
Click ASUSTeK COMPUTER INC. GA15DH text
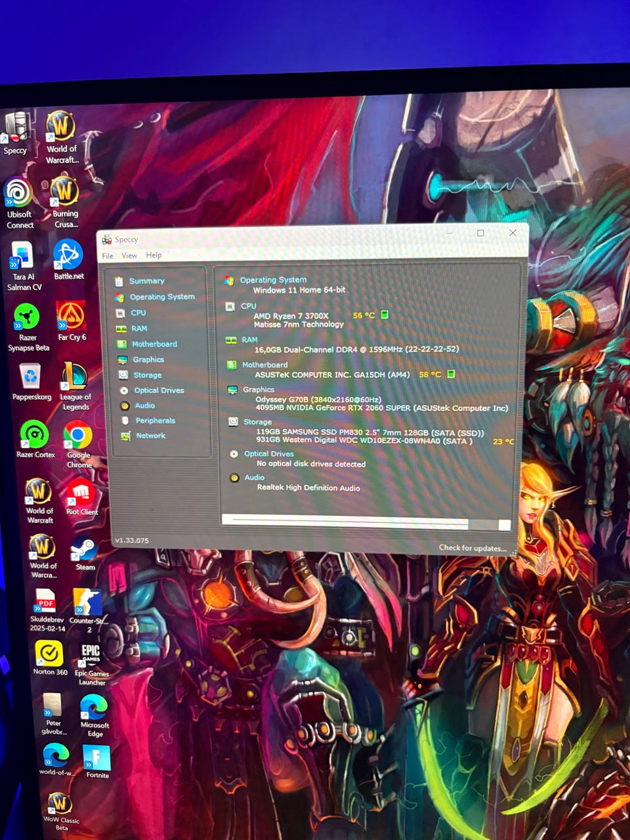332,375
